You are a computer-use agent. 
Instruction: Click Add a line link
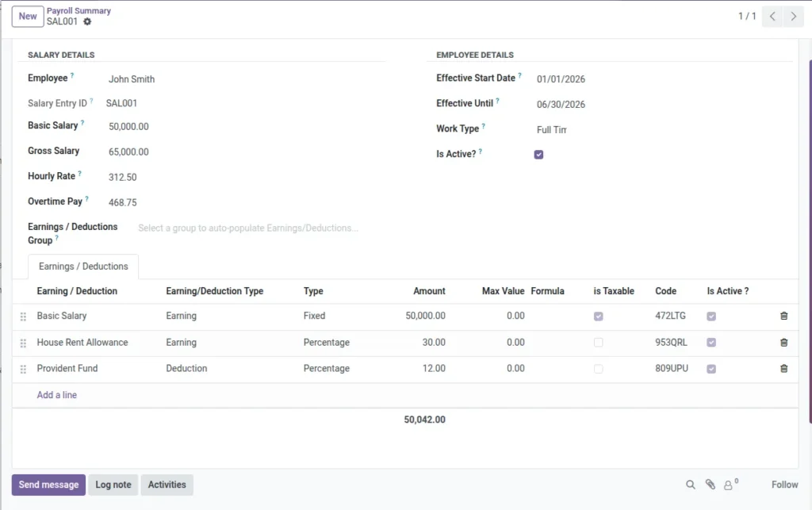pos(56,395)
